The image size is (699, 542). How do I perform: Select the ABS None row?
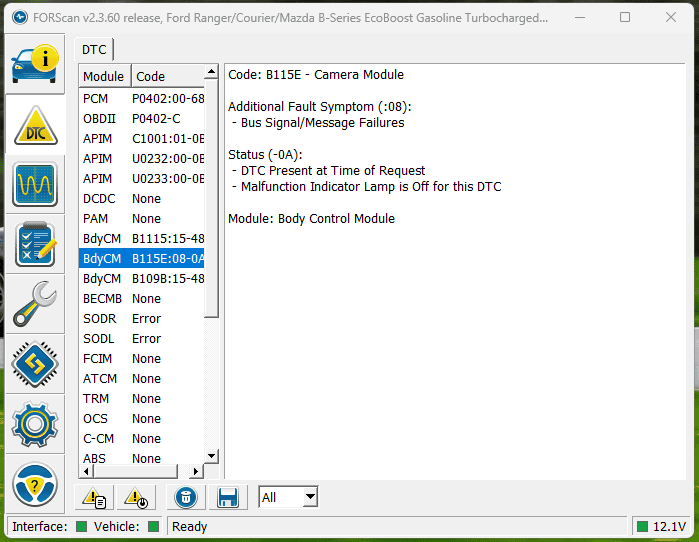[x=142, y=458]
